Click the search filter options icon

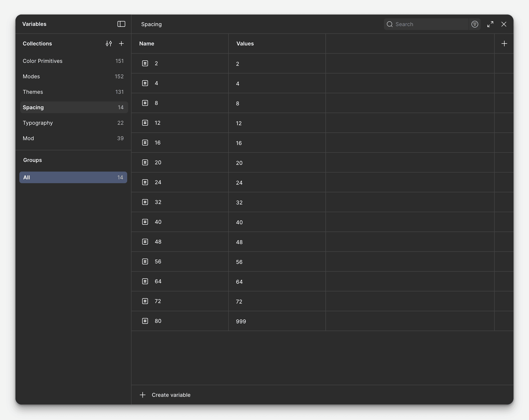click(475, 24)
